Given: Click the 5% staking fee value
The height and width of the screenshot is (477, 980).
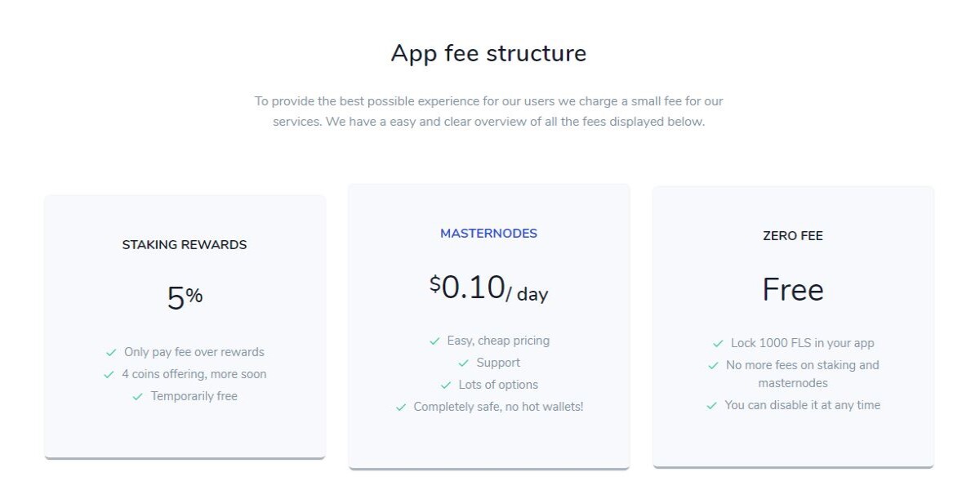Looking at the screenshot, I should (x=185, y=298).
